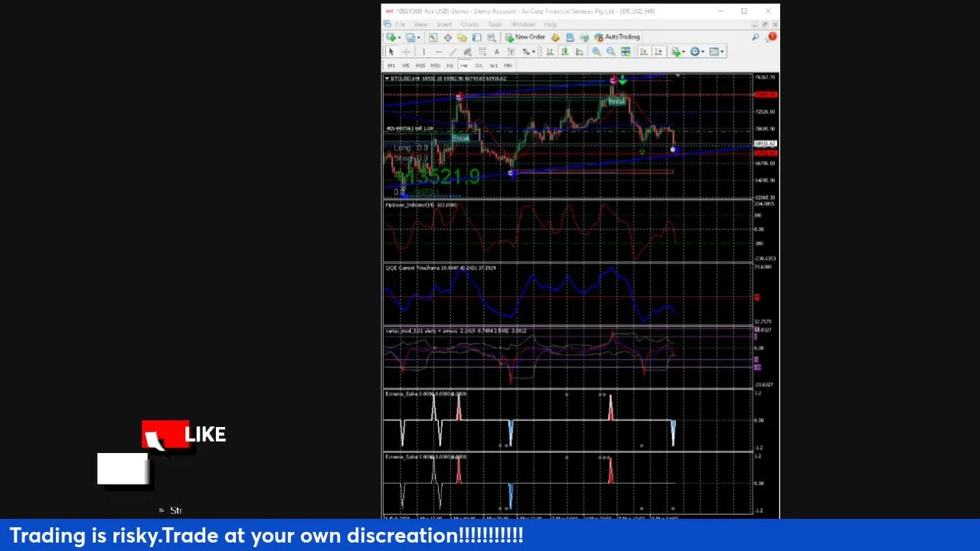Select the Crosshair tool
This screenshot has width=980, height=551.
[x=406, y=51]
